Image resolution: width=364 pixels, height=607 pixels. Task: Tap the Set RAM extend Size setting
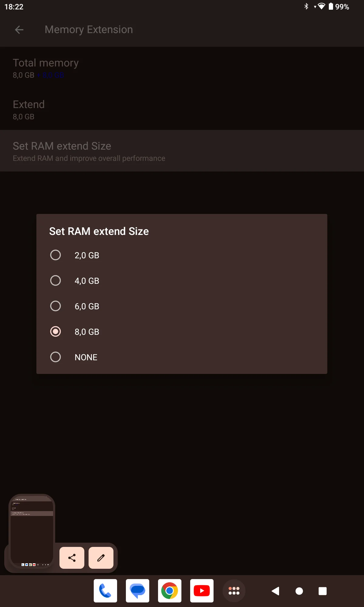click(182, 151)
